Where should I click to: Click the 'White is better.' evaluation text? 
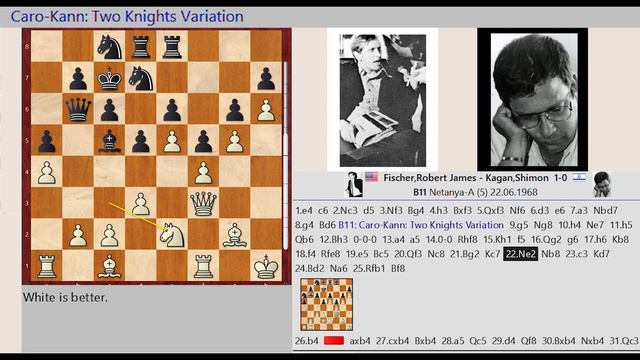(65, 298)
